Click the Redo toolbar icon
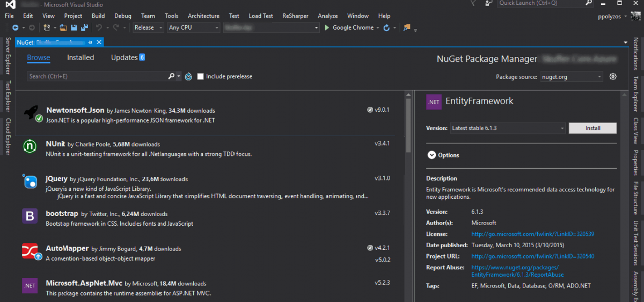Viewport: 644px width, 302px height. (117, 27)
